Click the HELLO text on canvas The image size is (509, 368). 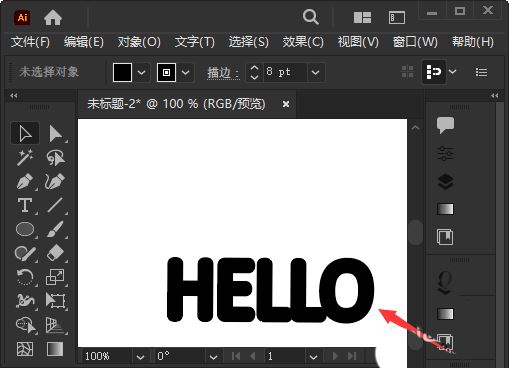270,290
